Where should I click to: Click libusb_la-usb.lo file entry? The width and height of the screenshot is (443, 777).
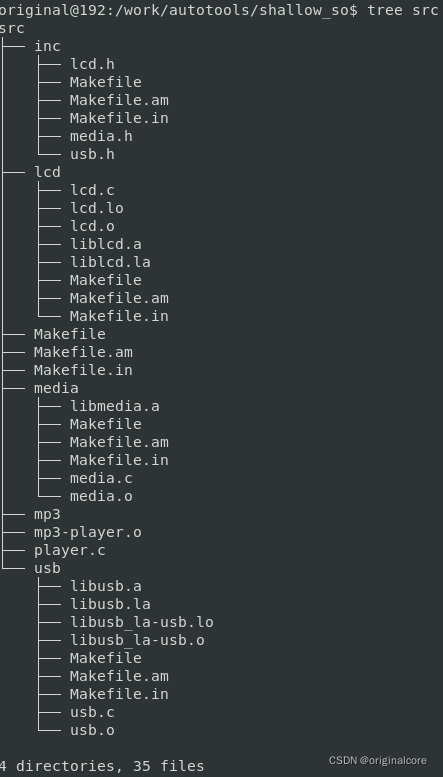[142, 622]
